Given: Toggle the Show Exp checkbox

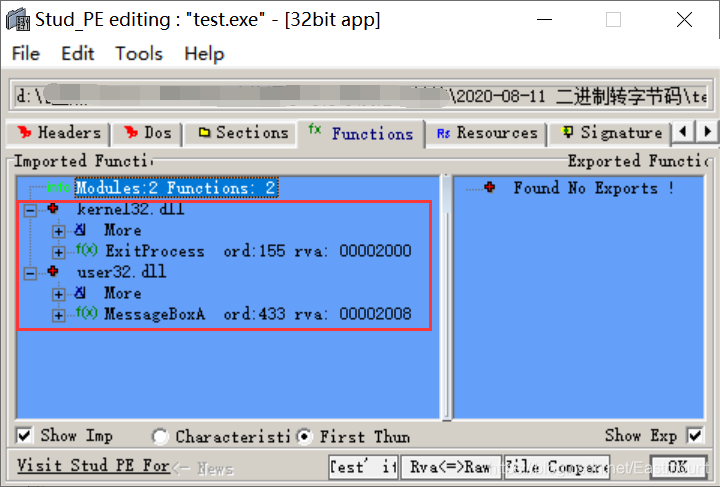Looking at the screenshot, I should [695, 435].
